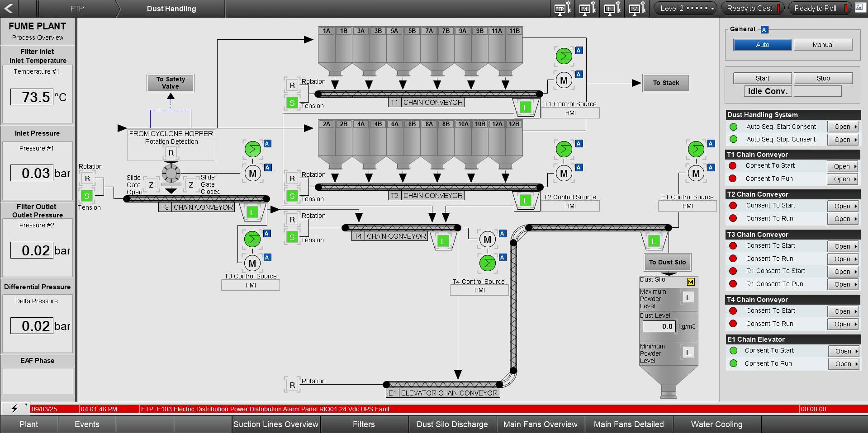Open the Level 2 access dropdown
868x433 pixels.
[686, 9]
